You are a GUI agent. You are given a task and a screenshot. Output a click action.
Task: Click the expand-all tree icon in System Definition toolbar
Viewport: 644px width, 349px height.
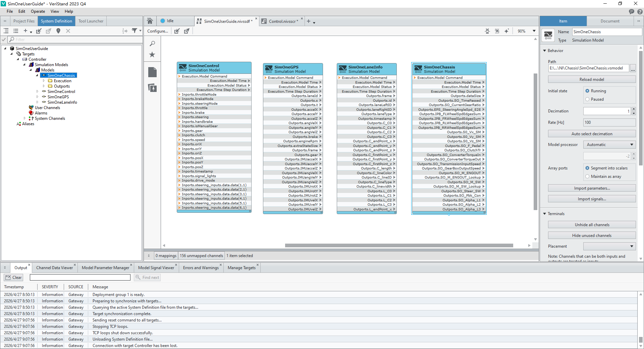coord(6,31)
